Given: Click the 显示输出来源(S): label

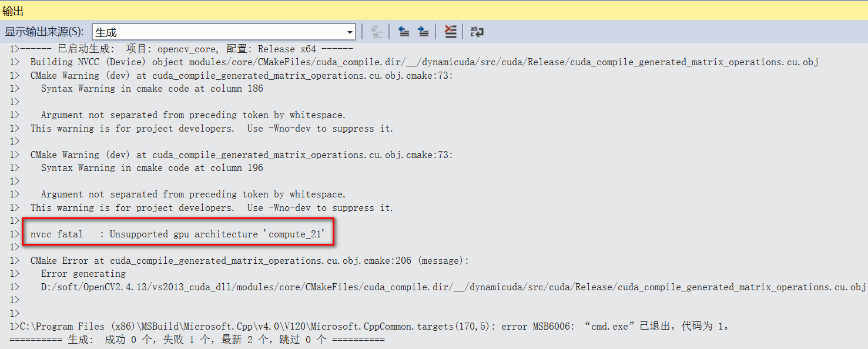Looking at the screenshot, I should (x=44, y=32).
